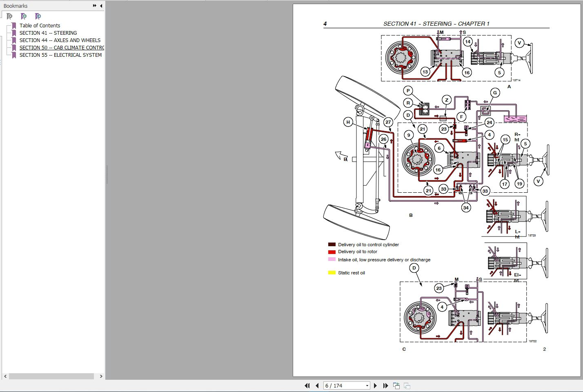Click the bookmarks horizontal scrollbar thumb

51,376
